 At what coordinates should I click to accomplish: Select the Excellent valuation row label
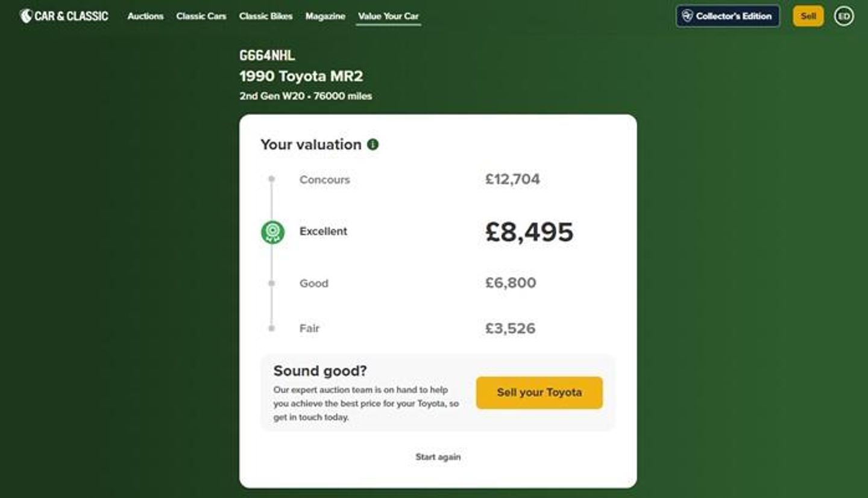(x=324, y=231)
